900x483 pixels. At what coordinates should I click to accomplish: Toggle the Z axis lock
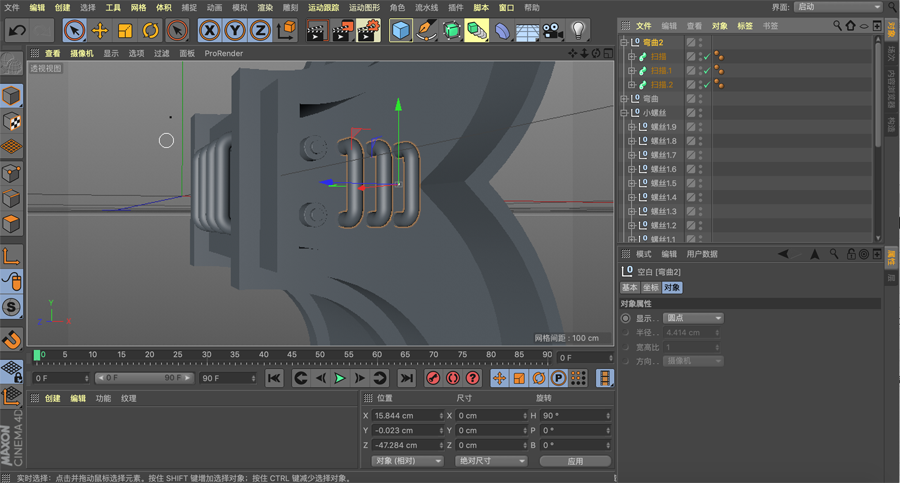260,31
